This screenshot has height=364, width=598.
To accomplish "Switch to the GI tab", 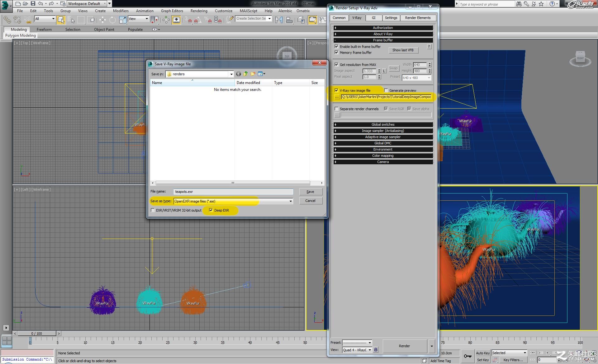I will click(x=373, y=18).
